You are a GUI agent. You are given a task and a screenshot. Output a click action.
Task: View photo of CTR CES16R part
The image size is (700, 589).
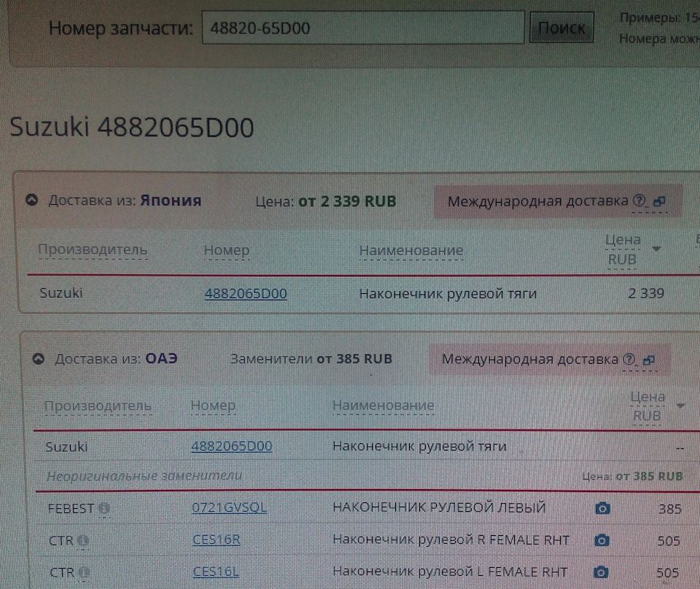point(602,540)
